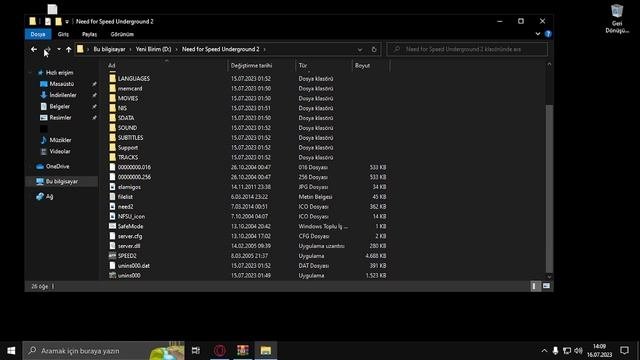Open İndirilenler in the sidebar
The width and height of the screenshot is (640, 360).
click(63, 95)
